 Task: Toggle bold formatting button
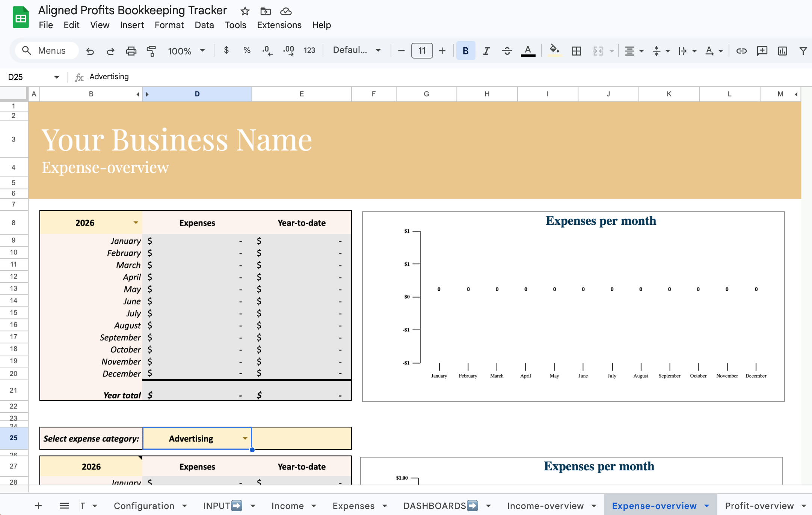(x=465, y=51)
